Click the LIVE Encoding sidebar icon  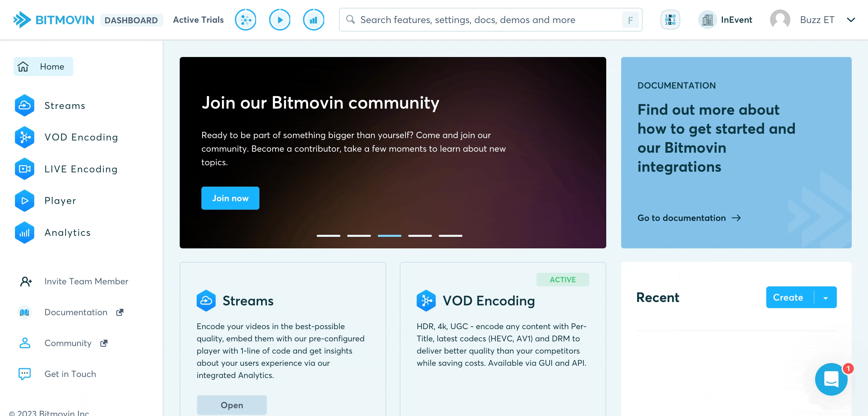(24, 169)
